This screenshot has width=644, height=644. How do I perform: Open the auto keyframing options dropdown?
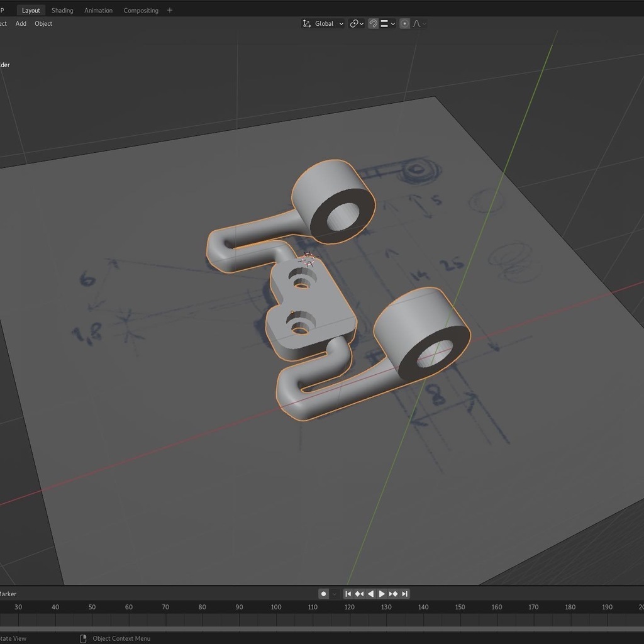coord(335,594)
